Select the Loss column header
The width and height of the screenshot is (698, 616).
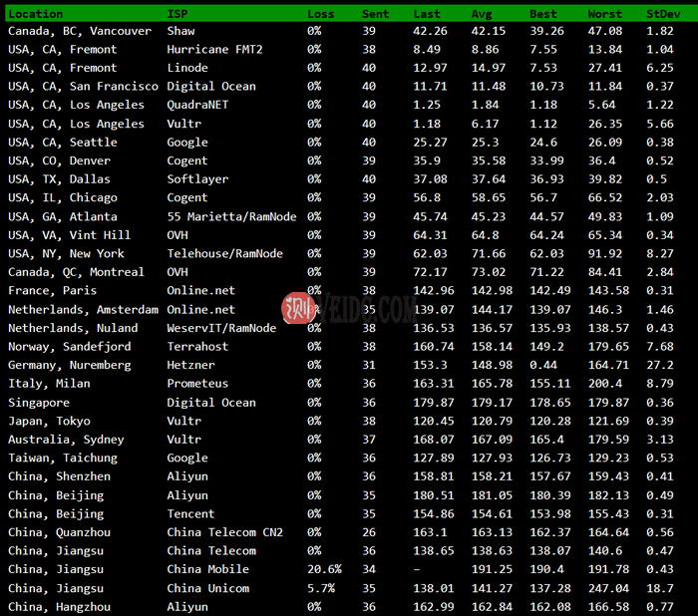coord(321,14)
